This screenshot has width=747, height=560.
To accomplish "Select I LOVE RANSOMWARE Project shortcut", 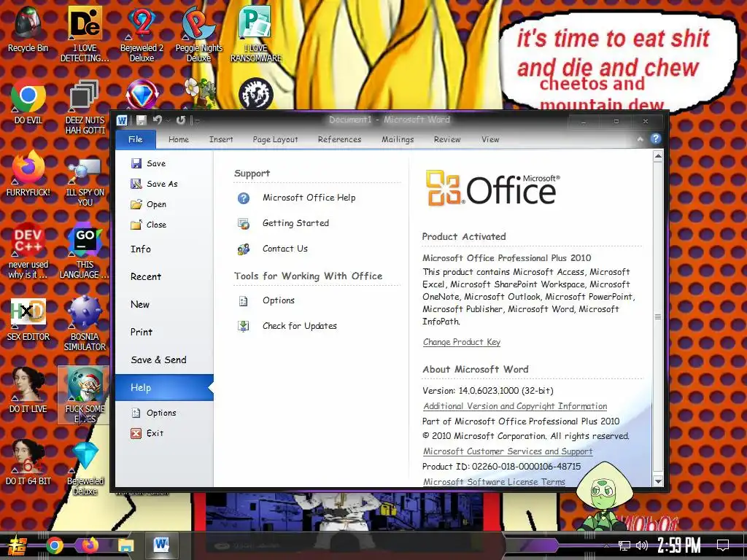I will [x=256, y=34].
